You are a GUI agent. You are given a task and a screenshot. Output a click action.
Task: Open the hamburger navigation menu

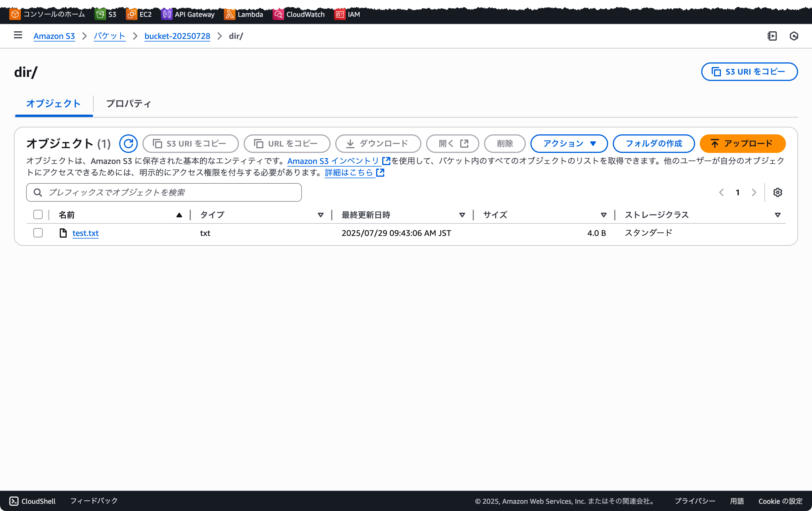pos(18,35)
